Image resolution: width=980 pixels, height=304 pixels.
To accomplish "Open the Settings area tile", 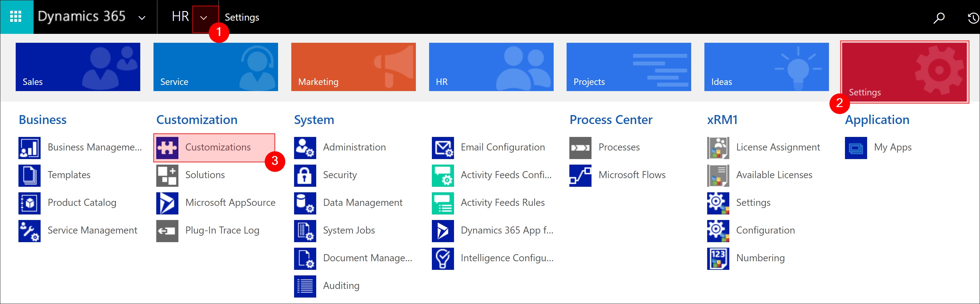I will [x=904, y=71].
